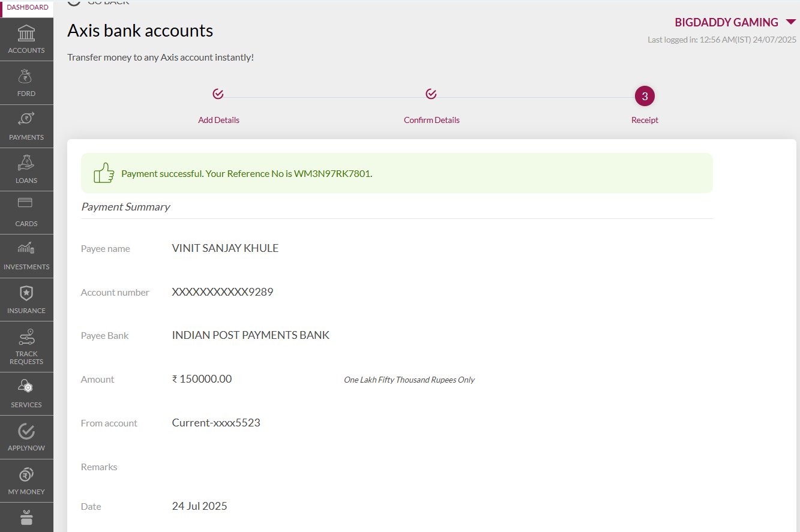Image resolution: width=800 pixels, height=532 pixels.
Task: Click the date 24 Jul 2025
Action: coord(200,506)
